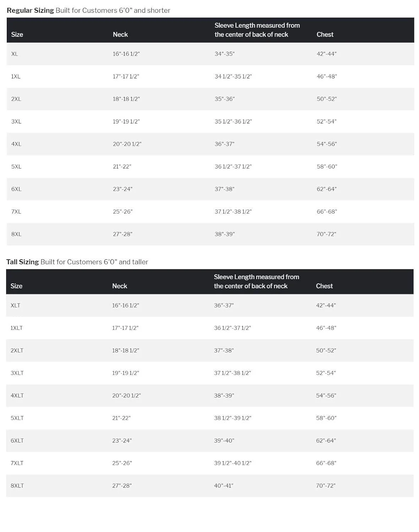Select the 4XLT size row label
This screenshot has height=532, width=419.
click(17, 395)
